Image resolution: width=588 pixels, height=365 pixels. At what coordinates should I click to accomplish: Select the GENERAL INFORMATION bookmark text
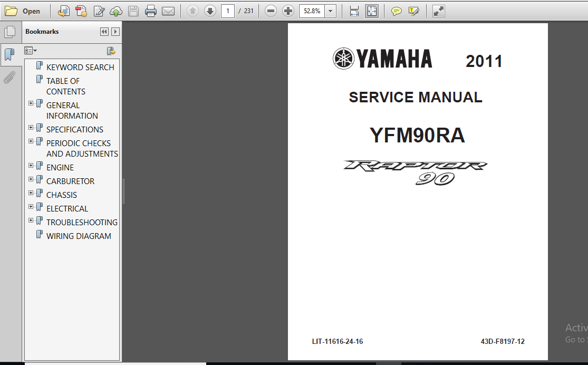click(72, 111)
